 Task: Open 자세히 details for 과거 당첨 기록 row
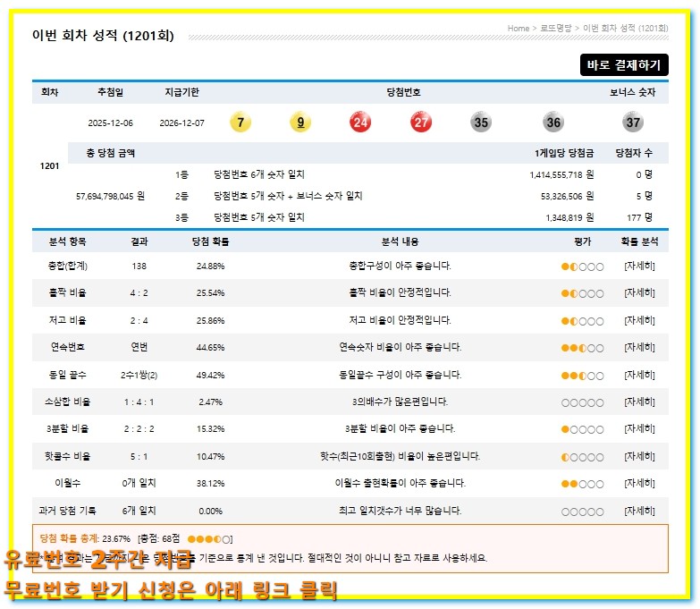click(x=639, y=511)
